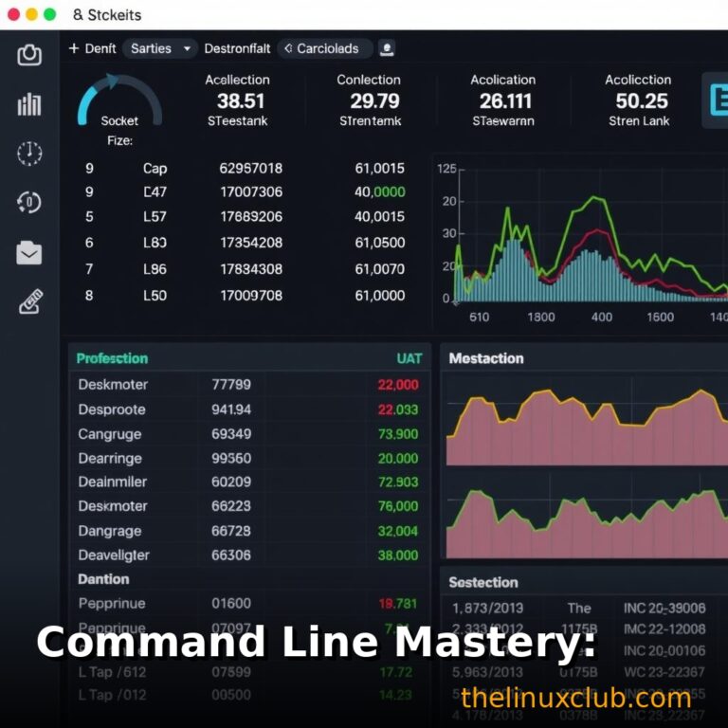The height and width of the screenshot is (728, 728).
Task: Click the L57 row label
Action: coord(155,216)
